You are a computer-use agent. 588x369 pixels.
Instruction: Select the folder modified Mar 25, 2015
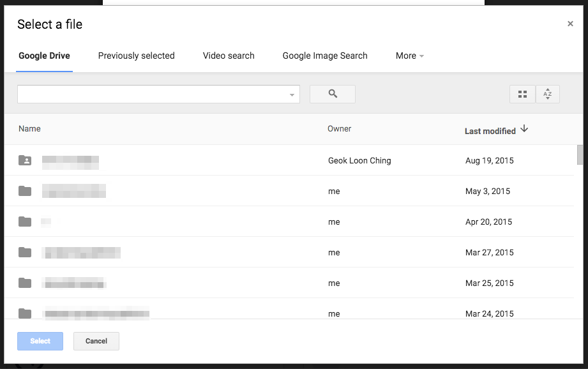click(289, 283)
